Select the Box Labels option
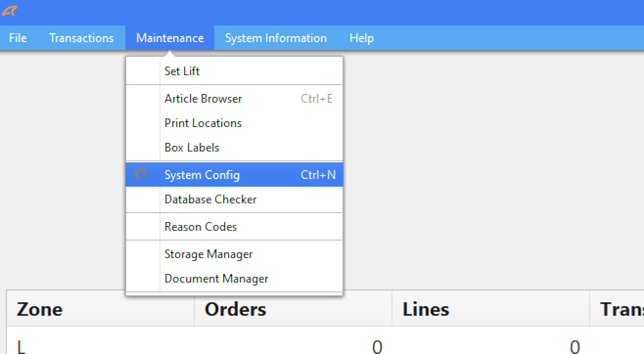 click(234, 148)
